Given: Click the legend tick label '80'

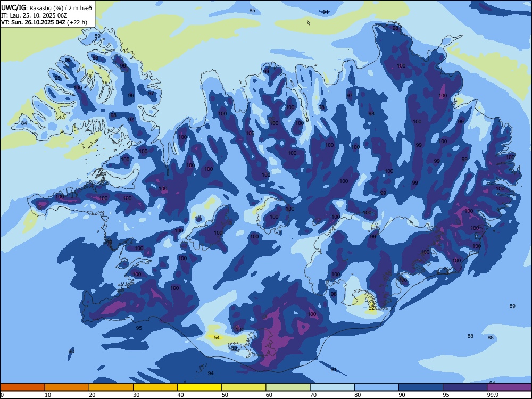Looking at the screenshot, I should click(358, 395).
